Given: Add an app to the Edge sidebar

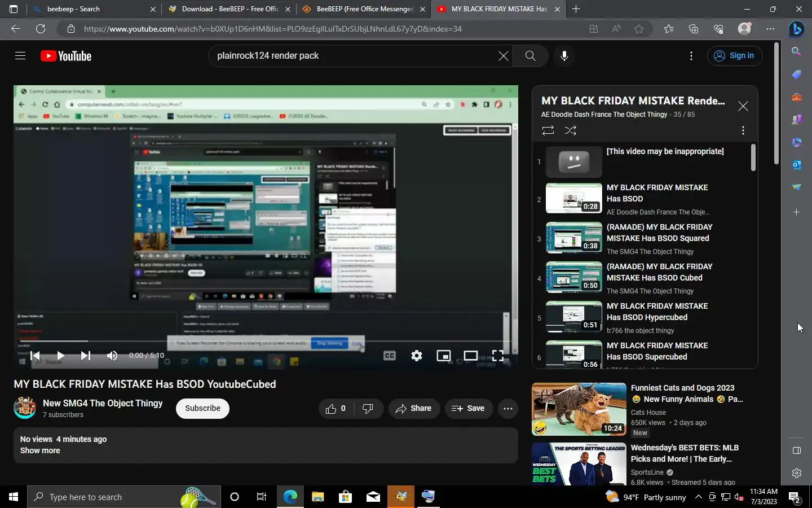Looking at the screenshot, I should tap(796, 212).
